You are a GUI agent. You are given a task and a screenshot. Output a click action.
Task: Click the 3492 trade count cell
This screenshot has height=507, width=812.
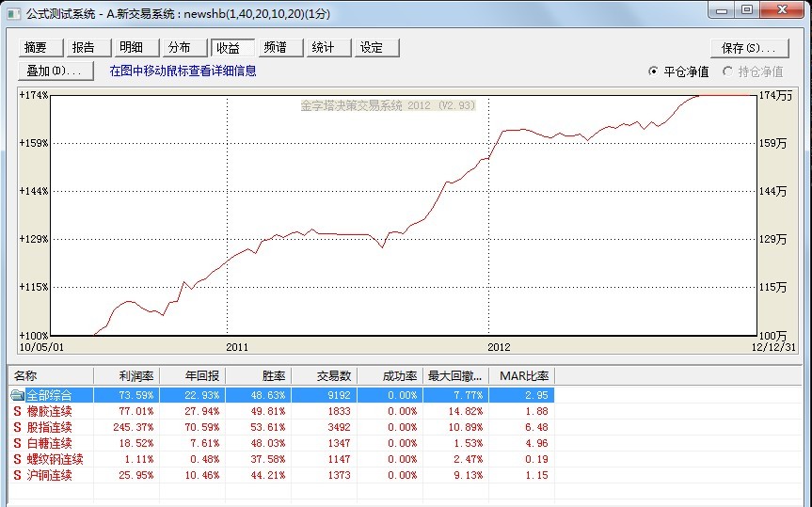tap(339, 427)
